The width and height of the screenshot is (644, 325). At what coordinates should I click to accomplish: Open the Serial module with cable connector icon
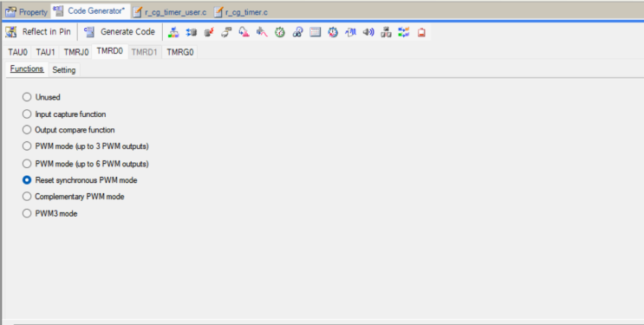coord(226,32)
